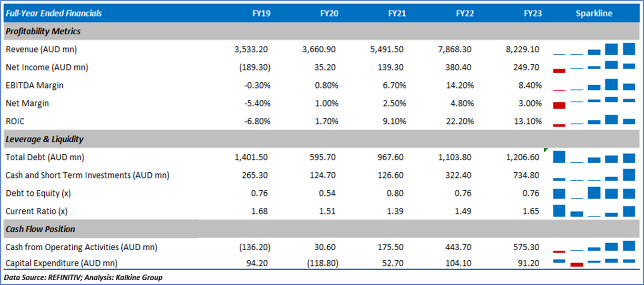Select the FY22 Revenue value 7,868.30
Image resolution: width=644 pixels, height=285 pixels.
[x=456, y=49]
